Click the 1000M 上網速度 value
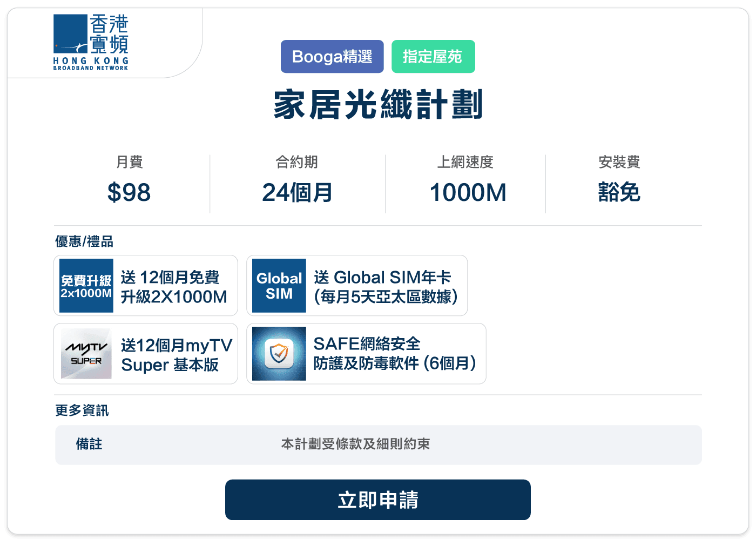The width and height of the screenshot is (756, 546). tap(468, 192)
